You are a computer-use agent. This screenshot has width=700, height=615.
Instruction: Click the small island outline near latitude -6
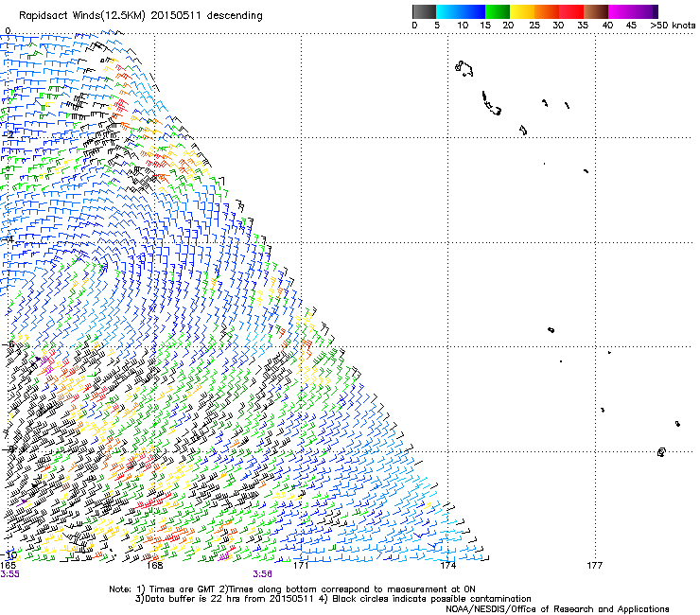click(x=551, y=330)
